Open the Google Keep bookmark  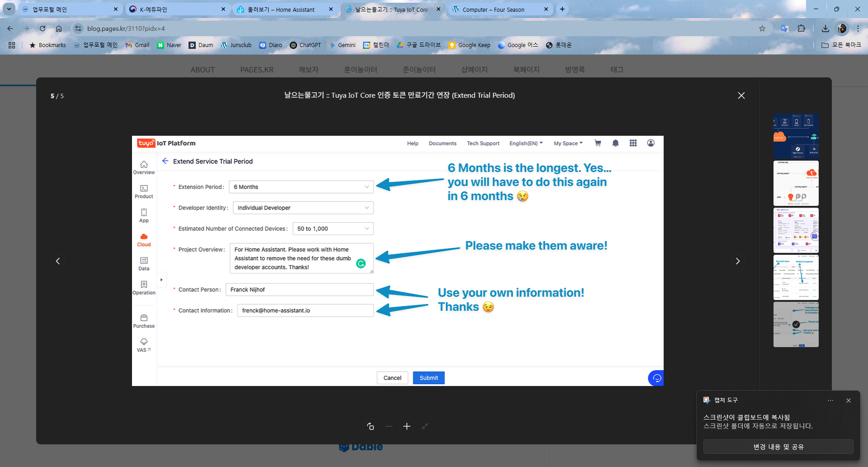[x=469, y=45]
